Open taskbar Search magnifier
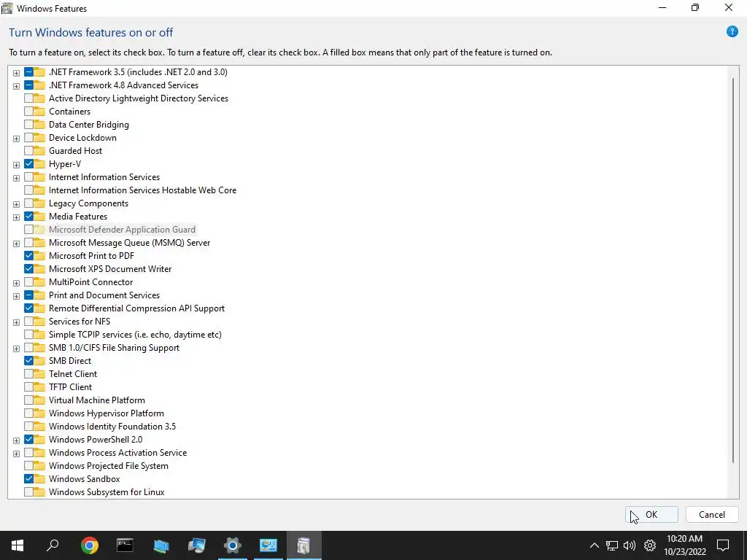The width and height of the screenshot is (747, 560). pos(53,545)
